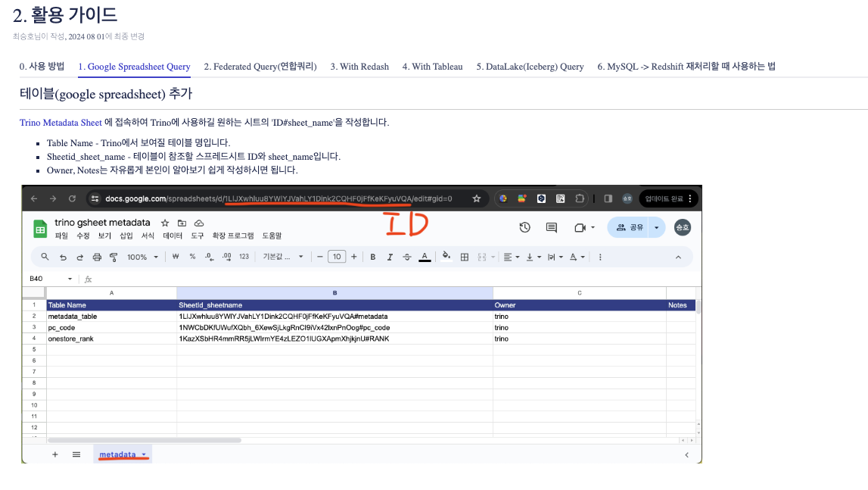The image size is (868, 490).
Task: Click the fill color bucket swatch
Action: tap(446, 257)
